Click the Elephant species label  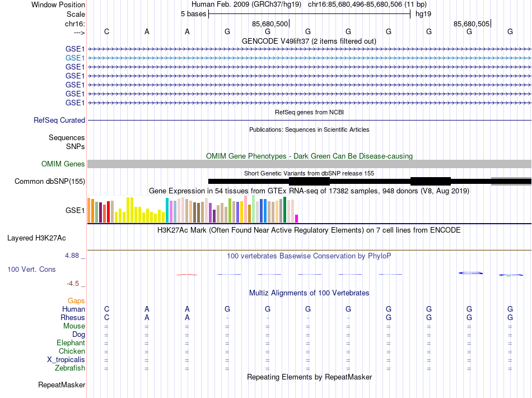point(71,343)
